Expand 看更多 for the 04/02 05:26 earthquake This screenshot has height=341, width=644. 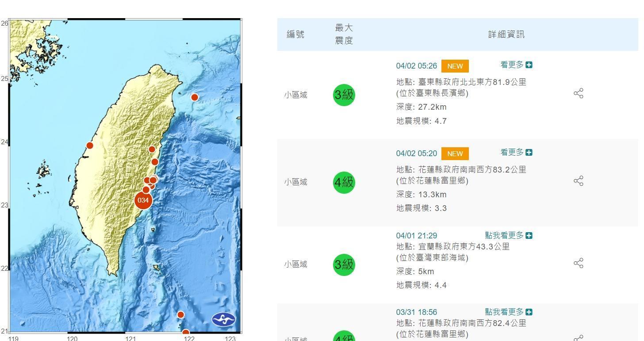[x=516, y=65]
